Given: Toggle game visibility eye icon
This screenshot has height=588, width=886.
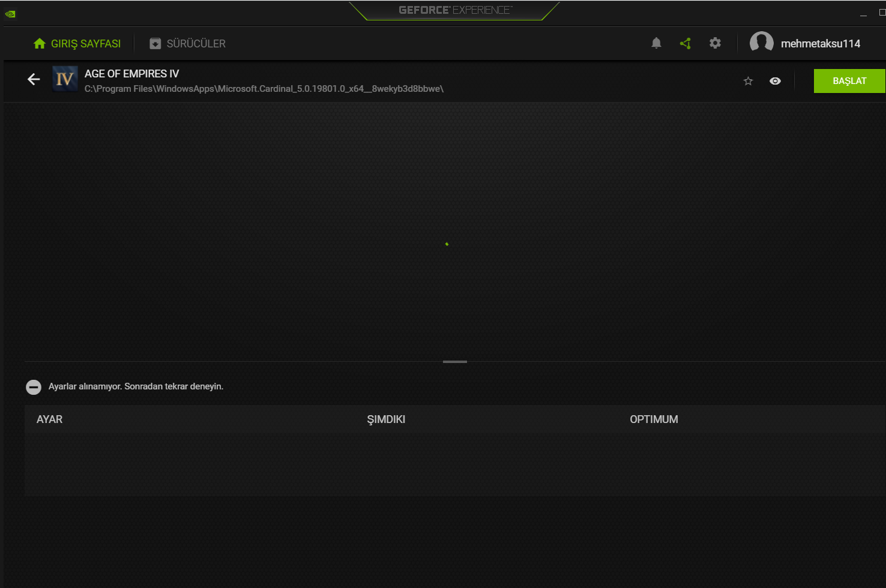Looking at the screenshot, I should (775, 81).
